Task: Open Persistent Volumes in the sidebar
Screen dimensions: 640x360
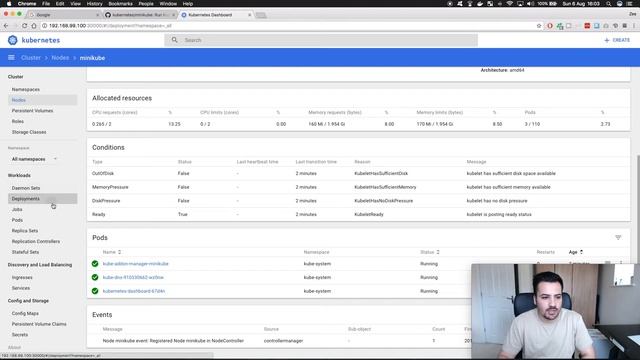Action: coord(32,111)
